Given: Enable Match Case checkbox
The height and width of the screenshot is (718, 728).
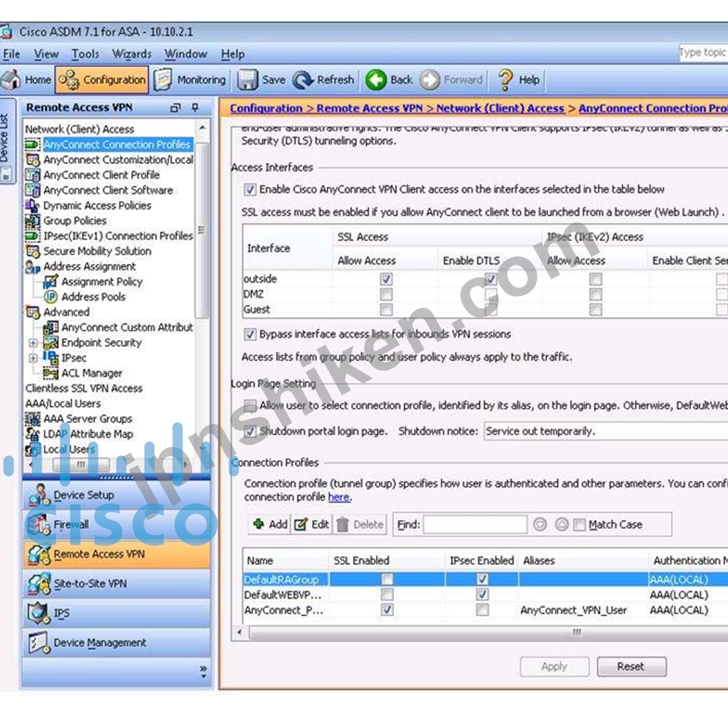Looking at the screenshot, I should [579, 525].
